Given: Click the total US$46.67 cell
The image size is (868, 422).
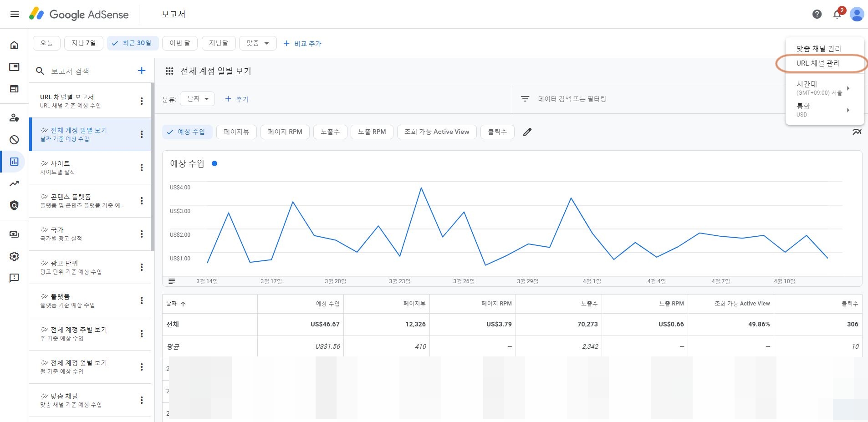Looking at the screenshot, I should point(325,324).
